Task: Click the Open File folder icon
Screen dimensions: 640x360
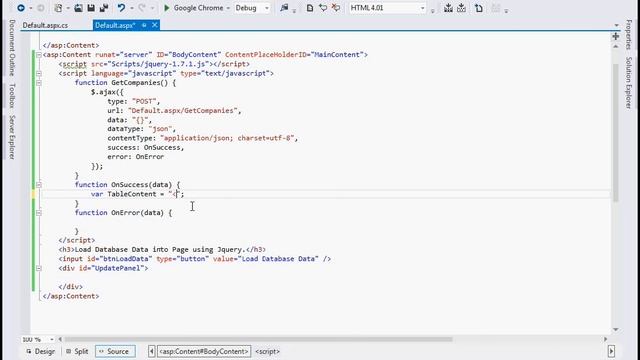Action: coord(78,8)
